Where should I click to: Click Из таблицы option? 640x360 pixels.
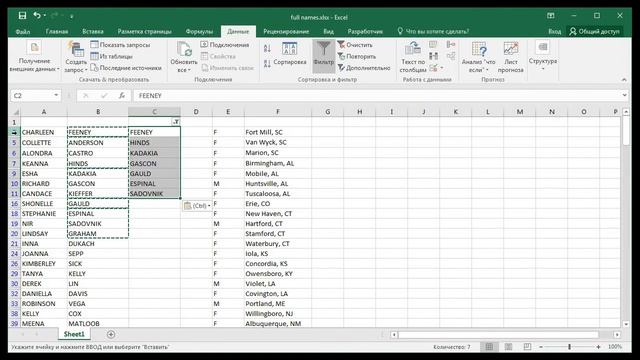(x=111, y=56)
